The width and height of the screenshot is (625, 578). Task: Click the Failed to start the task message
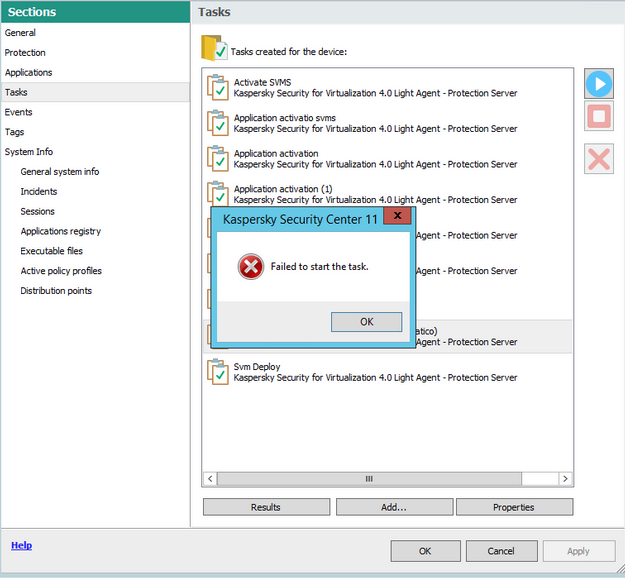[x=319, y=267]
